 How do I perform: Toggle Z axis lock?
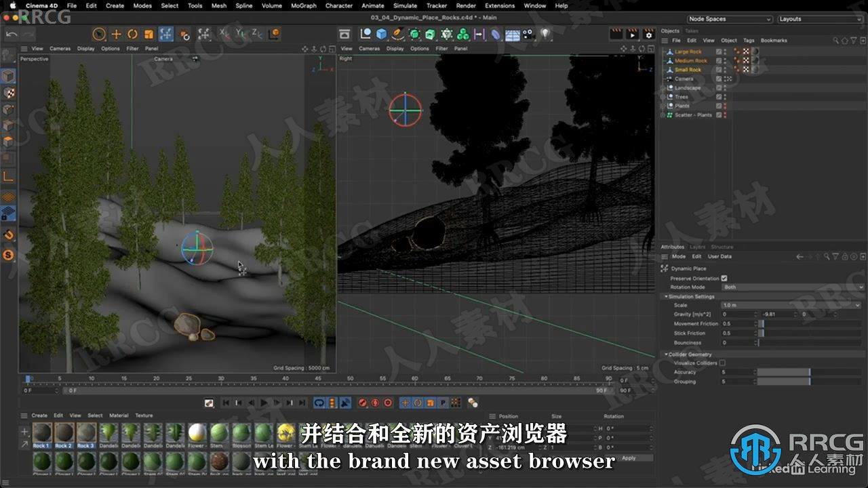tap(257, 34)
